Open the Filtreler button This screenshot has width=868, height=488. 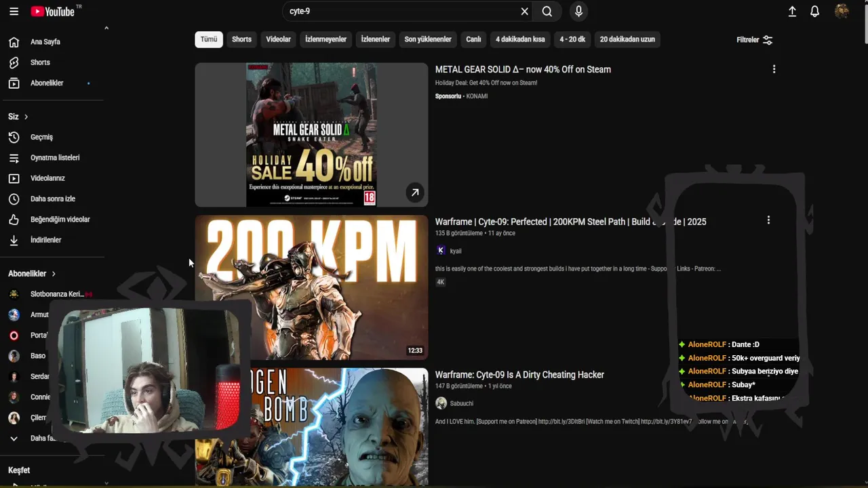point(754,40)
